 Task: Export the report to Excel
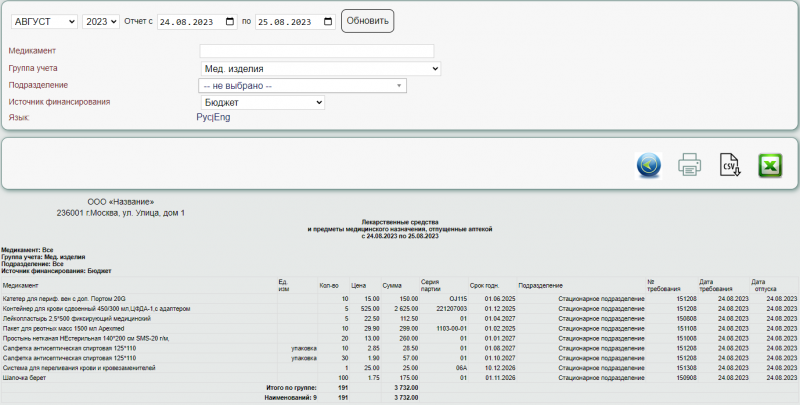[769, 165]
